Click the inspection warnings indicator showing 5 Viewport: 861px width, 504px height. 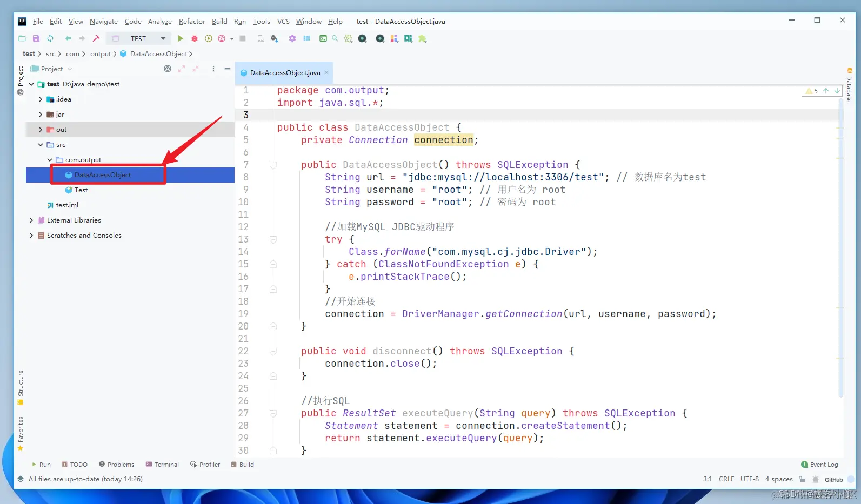coord(812,91)
